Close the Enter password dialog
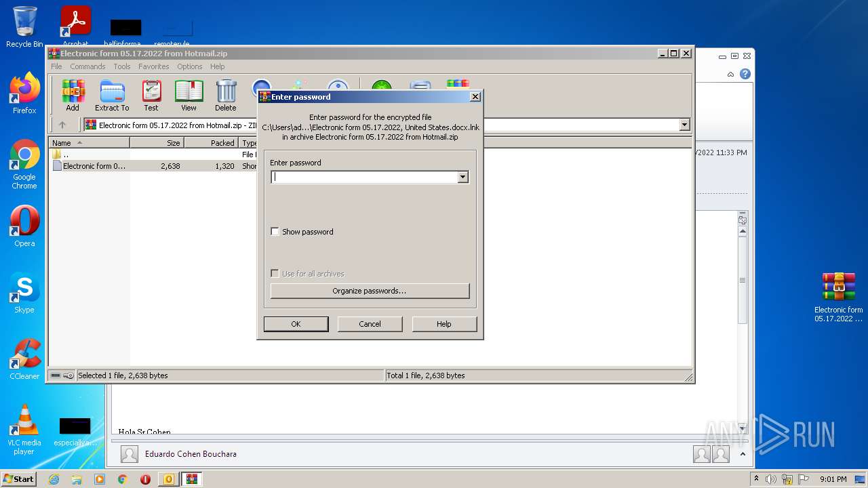 475,97
